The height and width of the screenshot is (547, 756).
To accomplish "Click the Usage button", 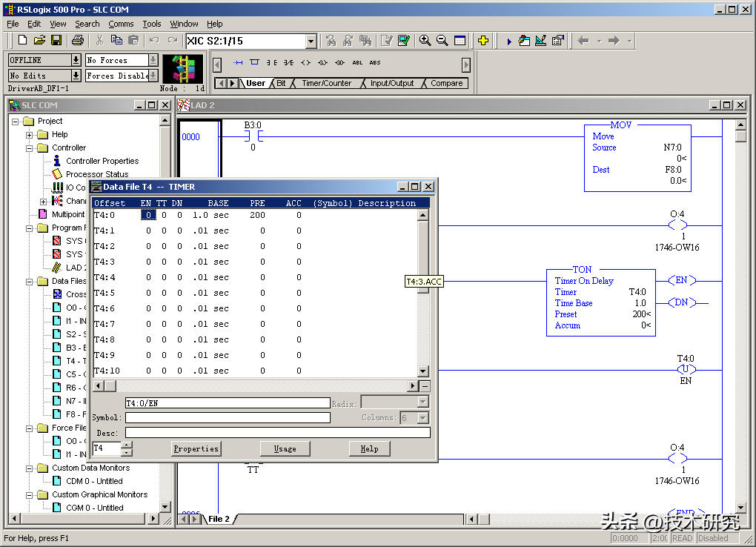I will pyautogui.click(x=285, y=448).
